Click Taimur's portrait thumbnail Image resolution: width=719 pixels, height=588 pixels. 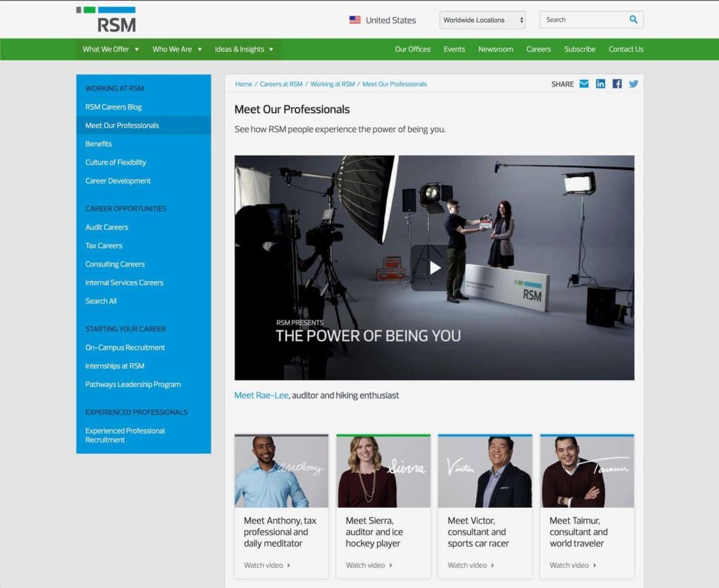[x=587, y=471]
